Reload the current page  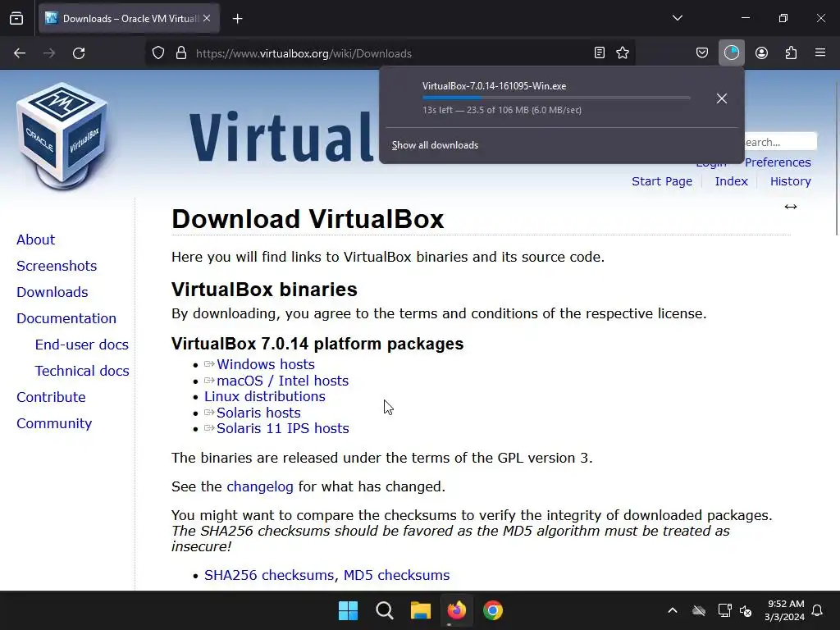(79, 53)
